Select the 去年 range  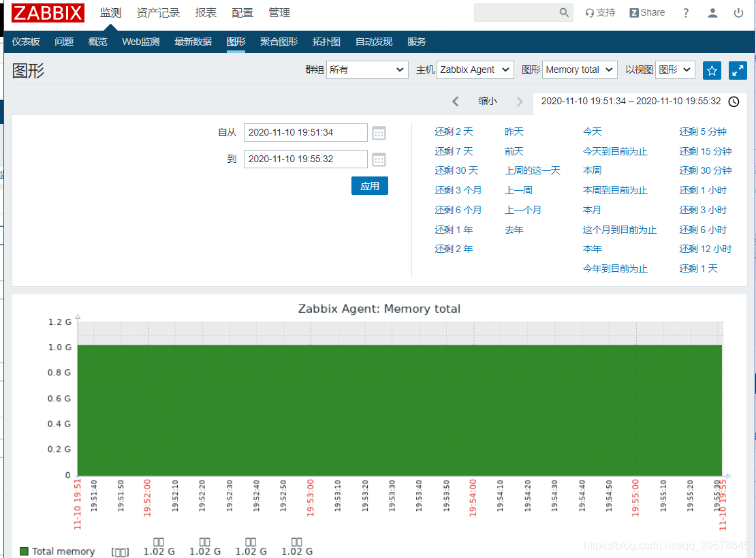(x=514, y=230)
